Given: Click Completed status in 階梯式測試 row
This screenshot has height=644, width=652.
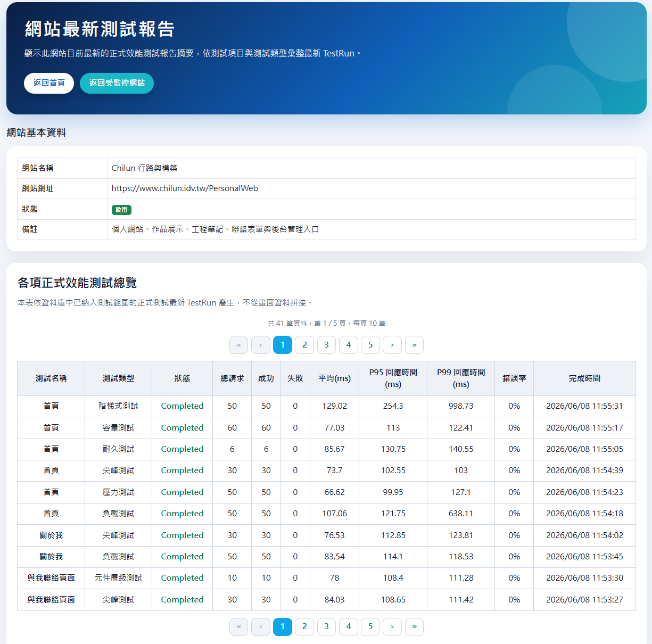Looking at the screenshot, I should (x=182, y=406).
